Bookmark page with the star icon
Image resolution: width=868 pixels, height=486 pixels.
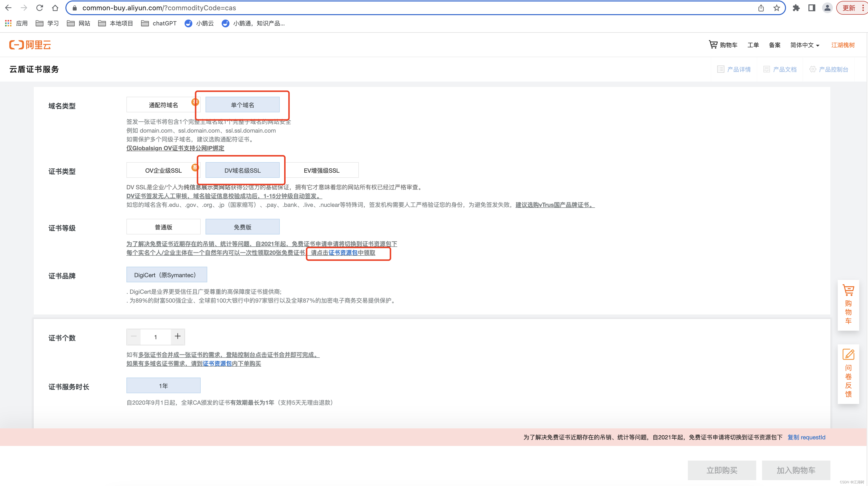click(777, 8)
